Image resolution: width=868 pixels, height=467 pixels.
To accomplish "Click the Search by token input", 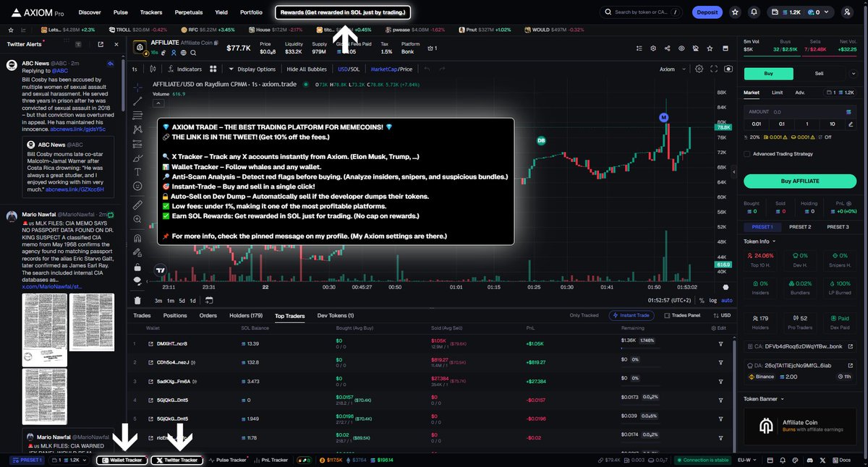I will click(642, 12).
